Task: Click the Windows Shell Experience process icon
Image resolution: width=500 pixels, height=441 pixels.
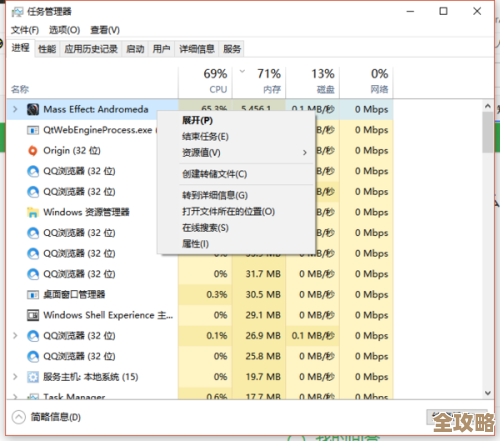Action: click(x=33, y=315)
